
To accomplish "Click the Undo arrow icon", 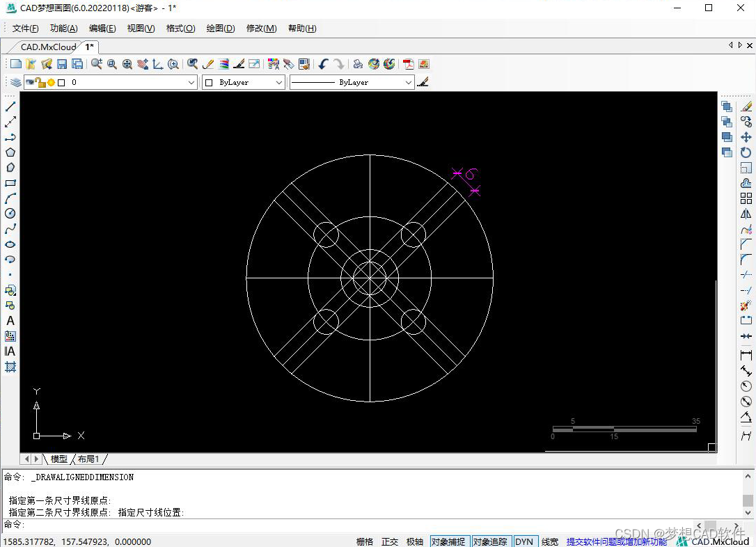I will tap(323, 64).
